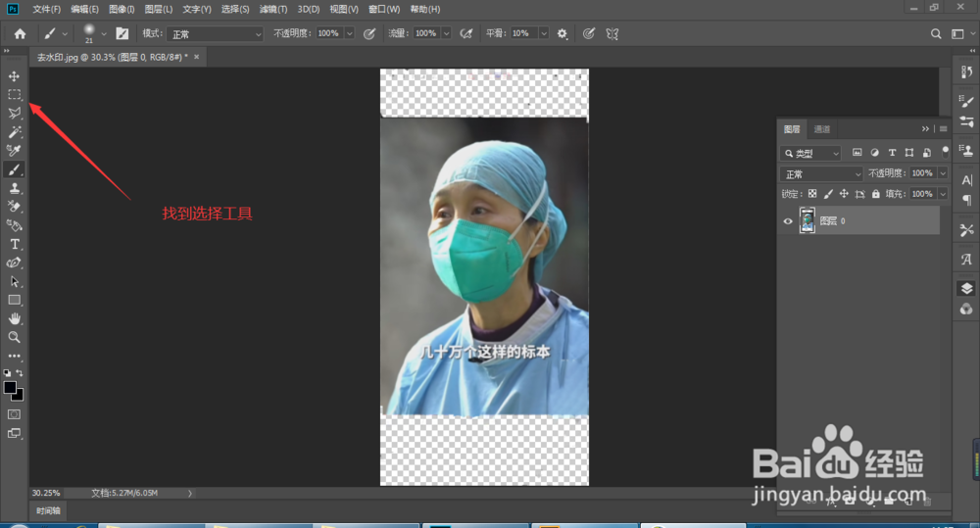Turn layer filtering on or off
Screen dimensions: 980x528
(945, 151)
